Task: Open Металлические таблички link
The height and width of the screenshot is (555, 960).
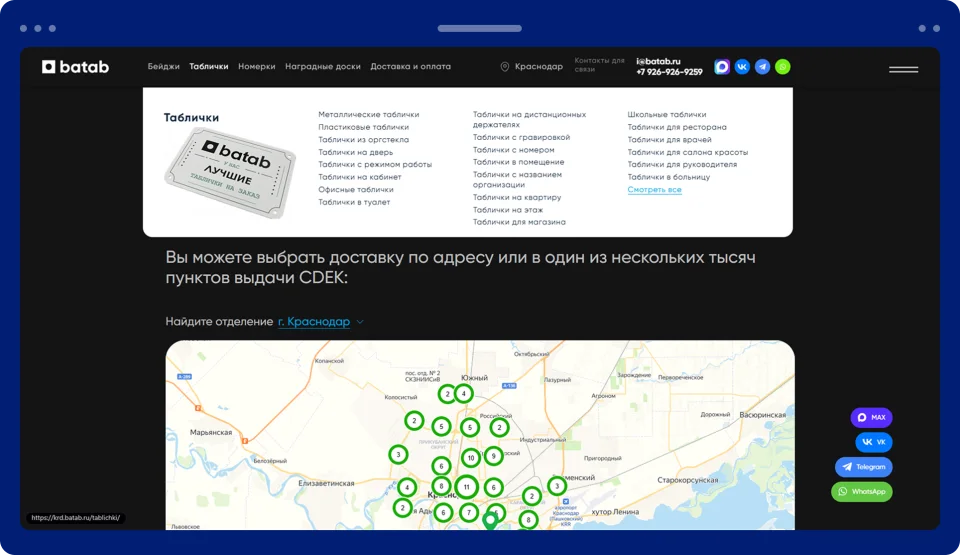Action: tap(369, 115)
